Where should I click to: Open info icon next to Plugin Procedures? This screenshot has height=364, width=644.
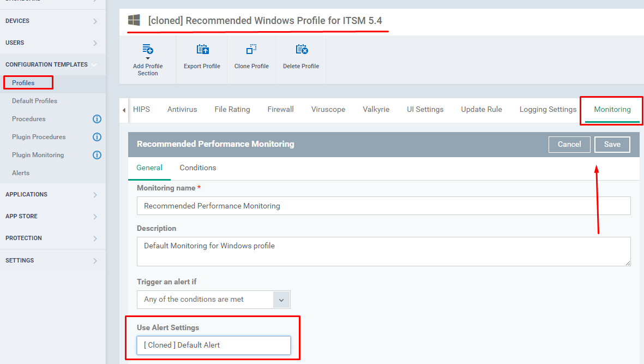[97, 137]
